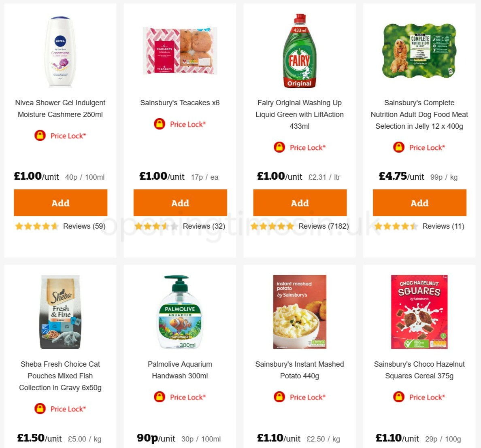This screenshot has height=448, width=481.
Task: Add Fairy Original Washing Up Liquid to basket
Action: coord(300,203)
